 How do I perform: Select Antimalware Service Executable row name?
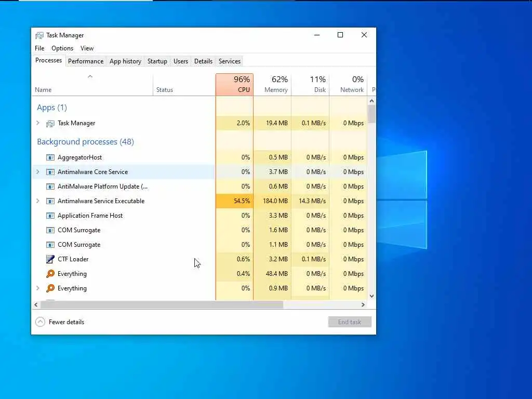101,201
